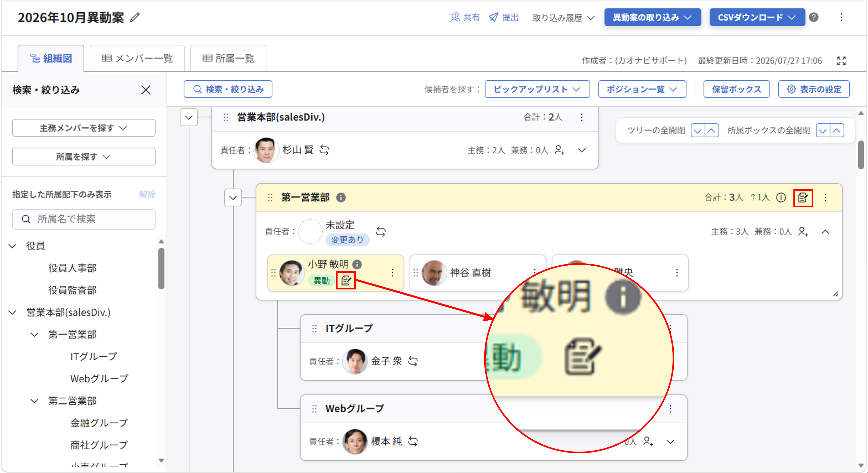The height and width of the screenshot is (473, 868).
Task: Select 役員監査部 in the tree
Action: 72,290
